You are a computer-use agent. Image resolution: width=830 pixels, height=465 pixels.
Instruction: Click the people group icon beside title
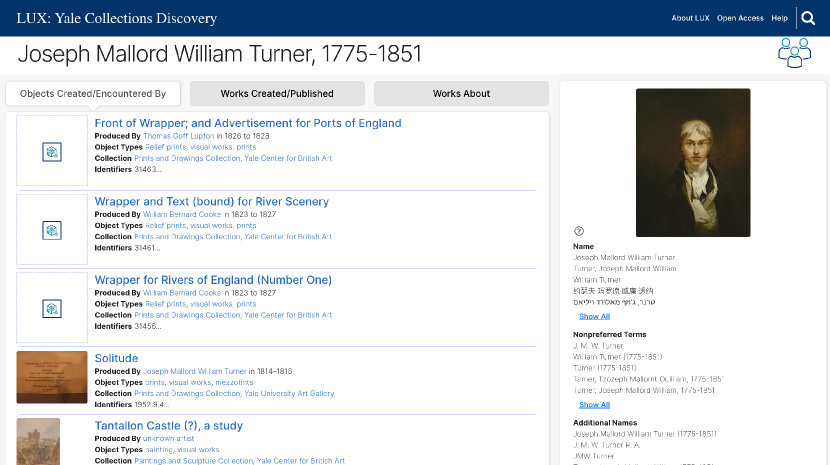(794, 53)
